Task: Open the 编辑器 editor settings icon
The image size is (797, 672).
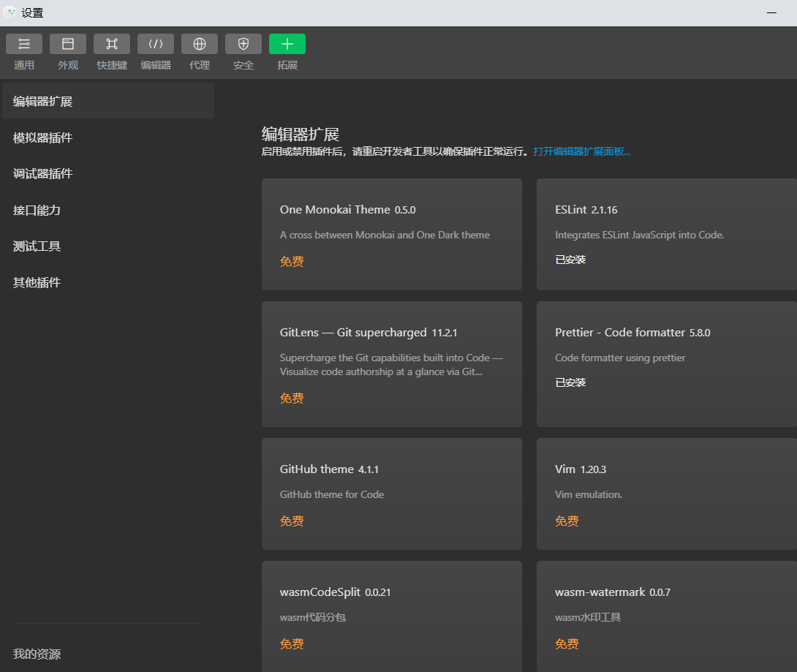Action: tap(156, 44)
